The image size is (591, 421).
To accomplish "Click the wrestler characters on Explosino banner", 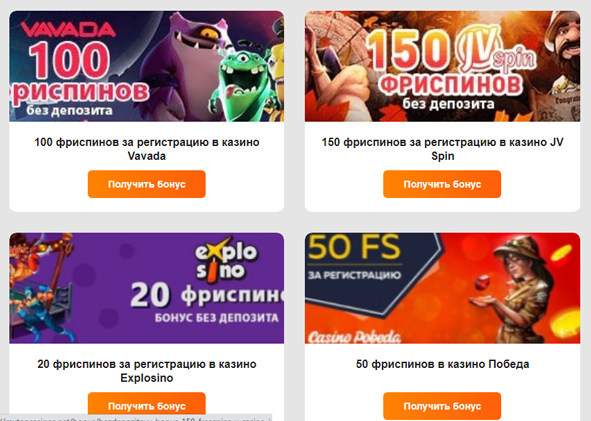I will click(x=41, y=288).
